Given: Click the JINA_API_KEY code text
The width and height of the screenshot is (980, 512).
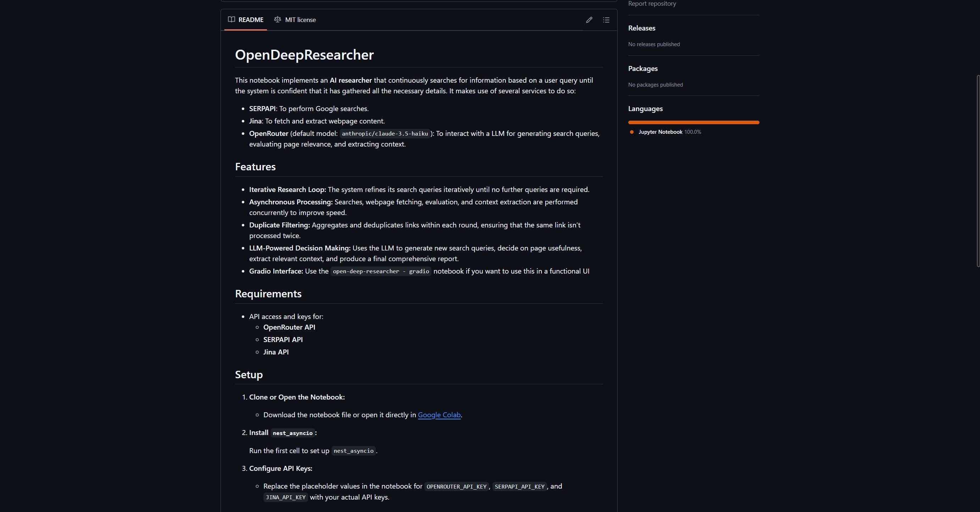Looking at the screenshot, I should (285, 497).
